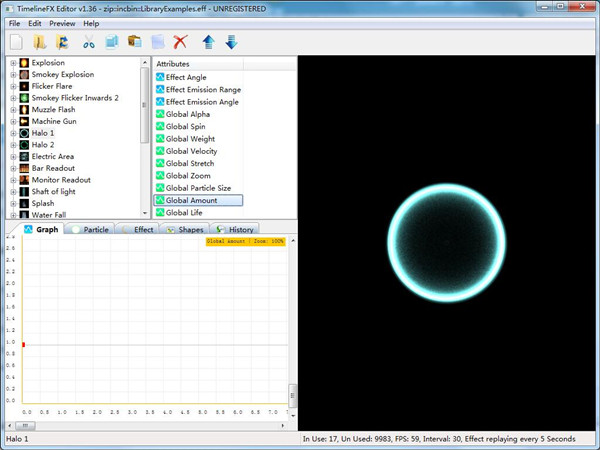Expand the Machine Gun tree node
This screenshot has width=600, height=450.
click(13, 122)
